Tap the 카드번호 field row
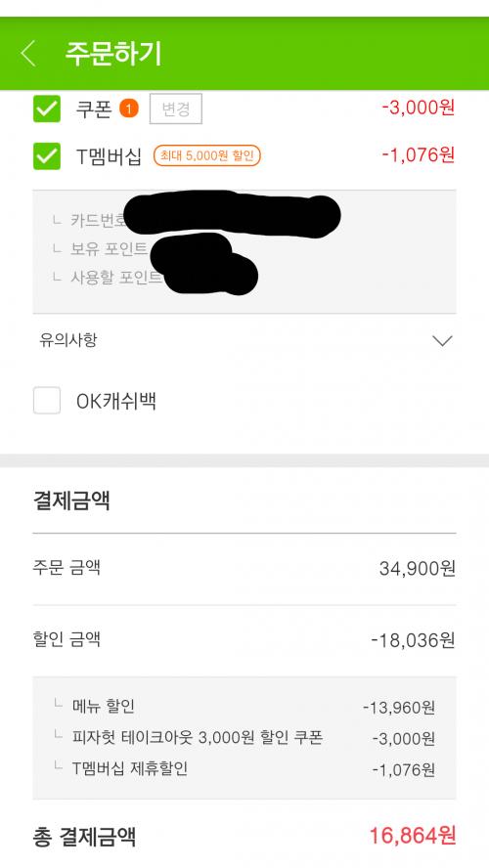Screen dimensions: 489x868 244,220
